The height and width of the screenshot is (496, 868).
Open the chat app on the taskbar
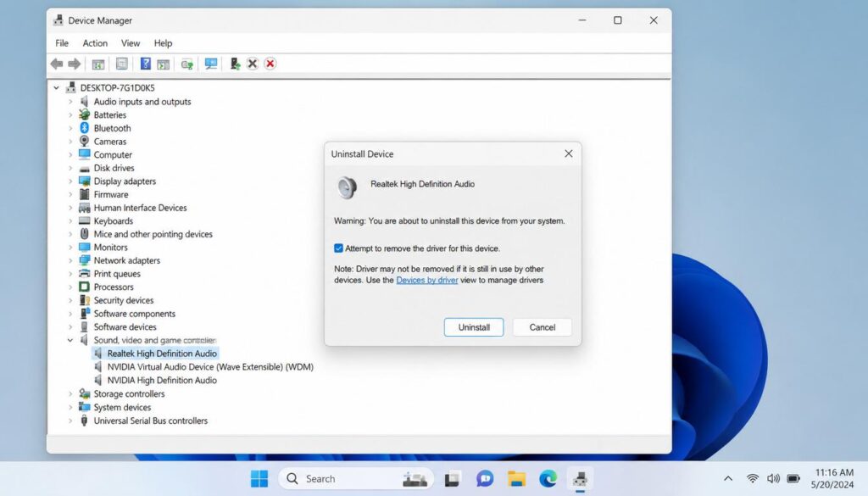pyautogui.click(x=485, y=479)
